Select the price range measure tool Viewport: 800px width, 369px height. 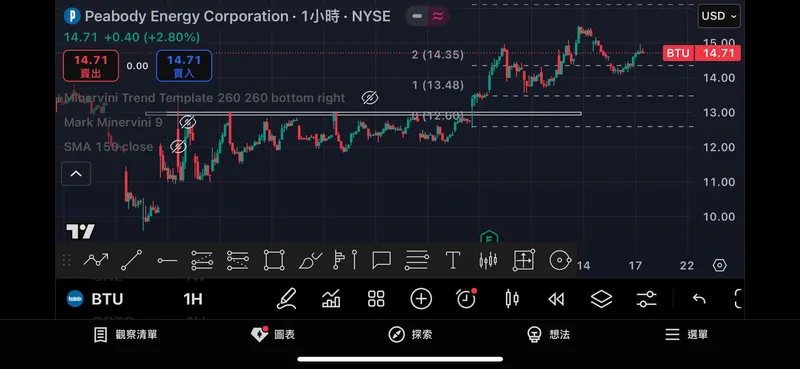tap(524, 260)
